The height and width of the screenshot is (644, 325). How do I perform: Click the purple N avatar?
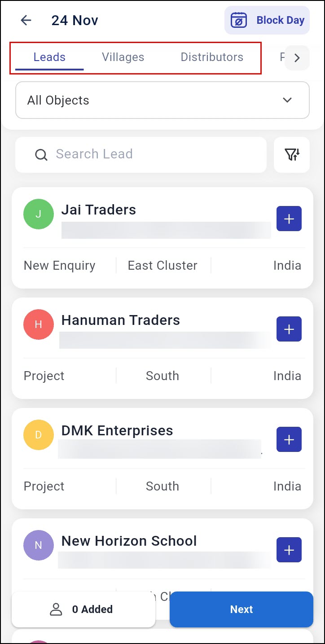[x=39, y=545]
